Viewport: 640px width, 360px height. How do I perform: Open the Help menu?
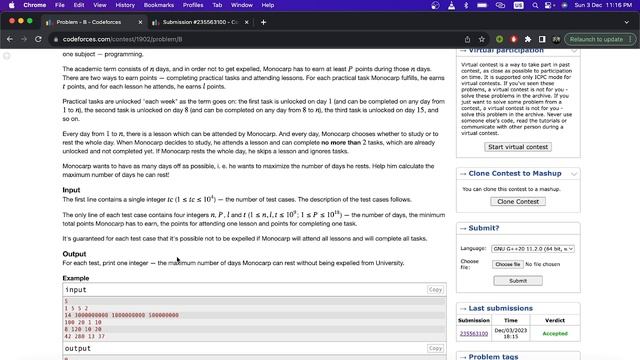[268, 5]
